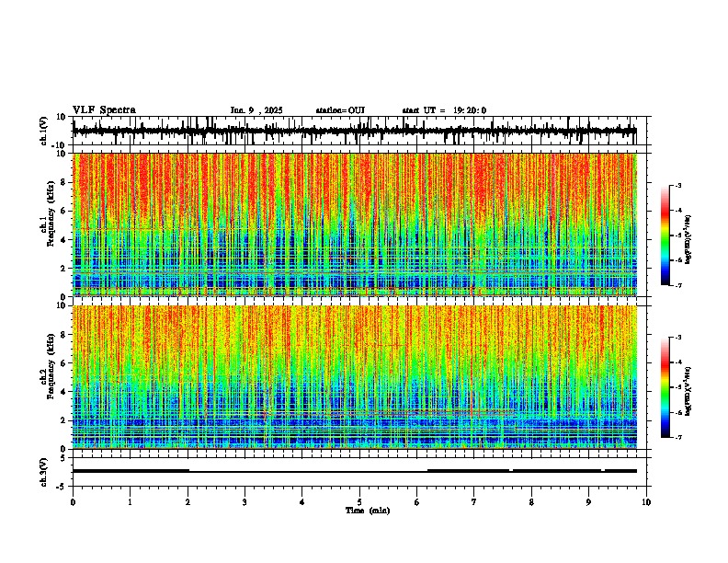Click the ch.1 colorbar 'log(PSD)' unit label
Screen dimensions: 728x563
coord(688,240)
